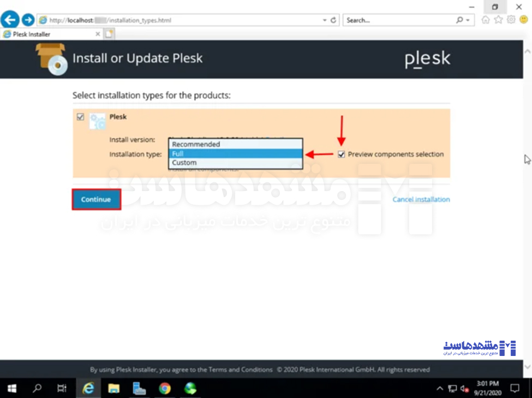Select Recommended installation type

[236, 144]
